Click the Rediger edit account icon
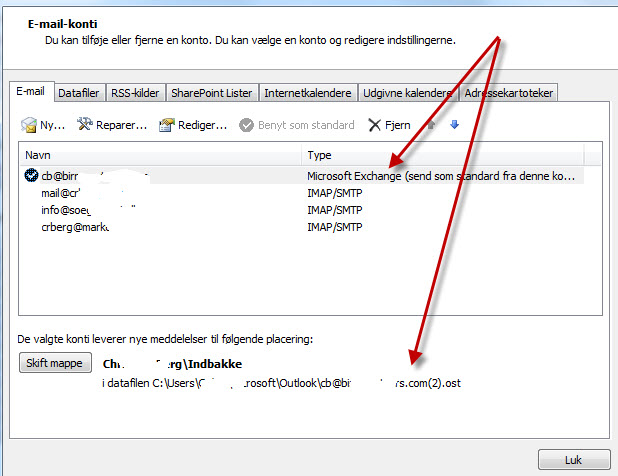Screen dimensions: 618x476 (x=167, y=125)
